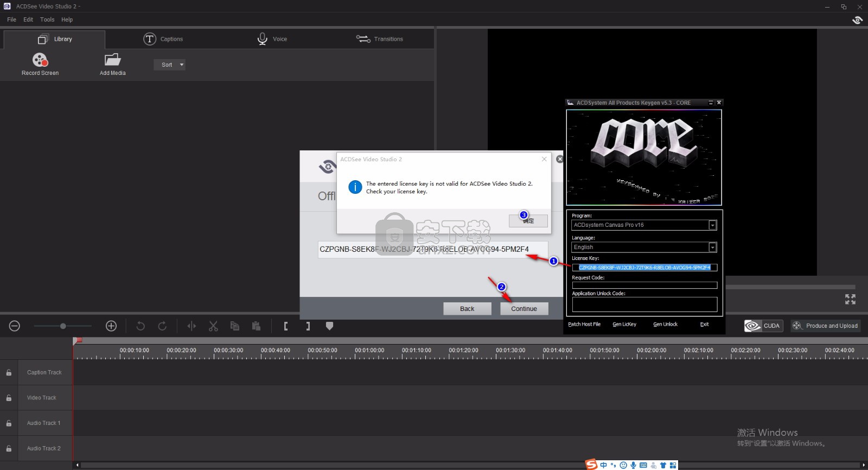Toggle lock on Audio Track 1
This screenshot has height=470, width=868.
point(9,423)
